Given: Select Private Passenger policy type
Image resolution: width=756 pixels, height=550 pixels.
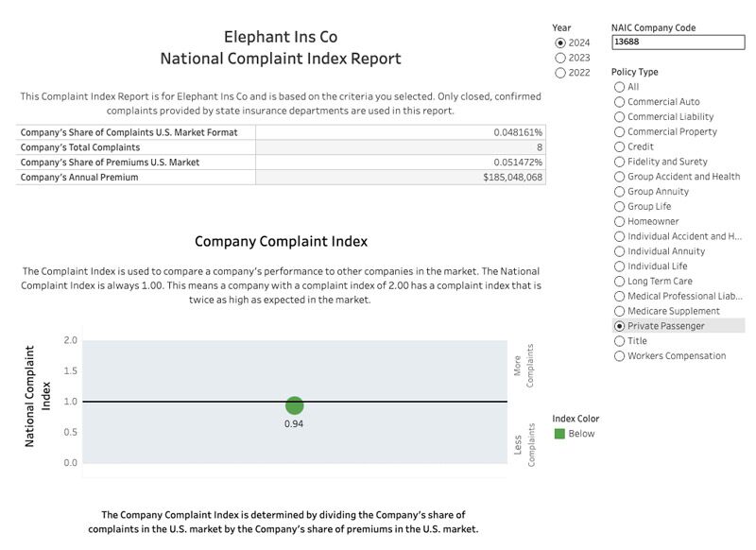Looking at the screenshot, I should click(620, 326).
